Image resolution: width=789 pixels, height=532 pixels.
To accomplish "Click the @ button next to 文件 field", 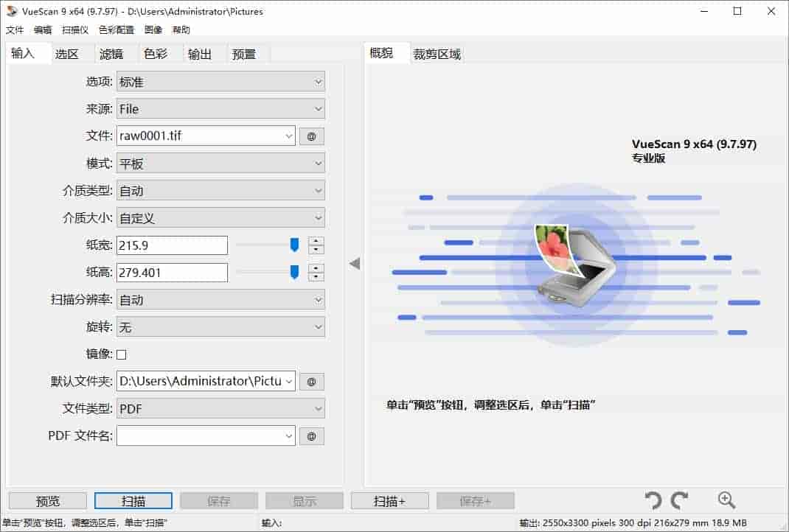I will click(311, 136).
